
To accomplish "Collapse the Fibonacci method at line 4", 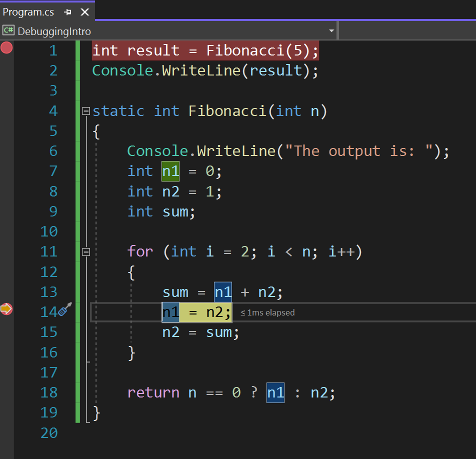I will click(x=86, y=111).
